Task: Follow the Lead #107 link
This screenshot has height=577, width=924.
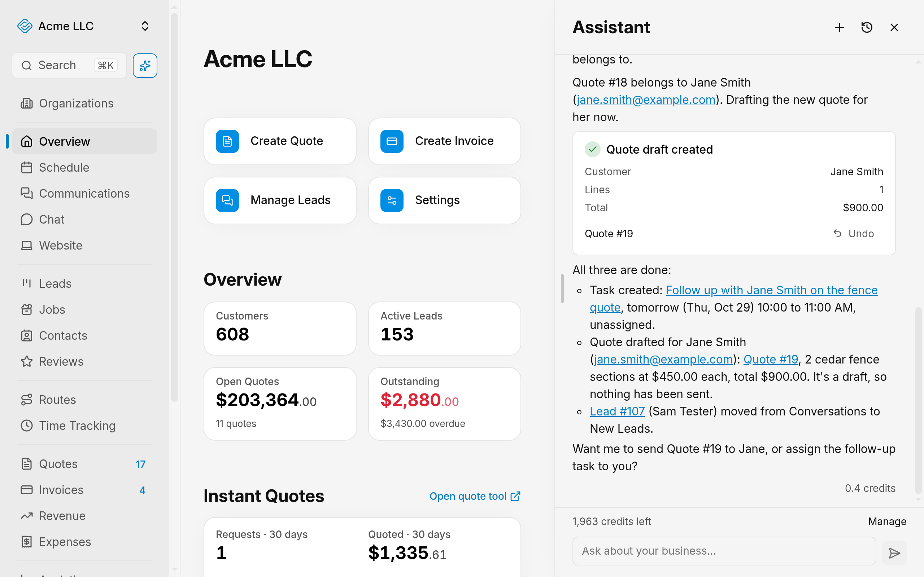Action: click(617, 411)
